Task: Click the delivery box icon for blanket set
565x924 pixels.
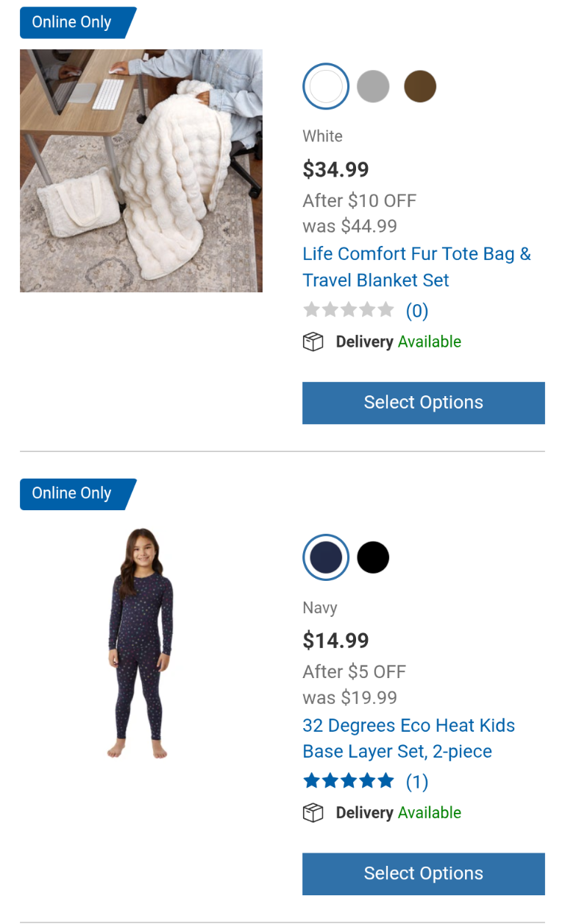Action: point(313,342)
